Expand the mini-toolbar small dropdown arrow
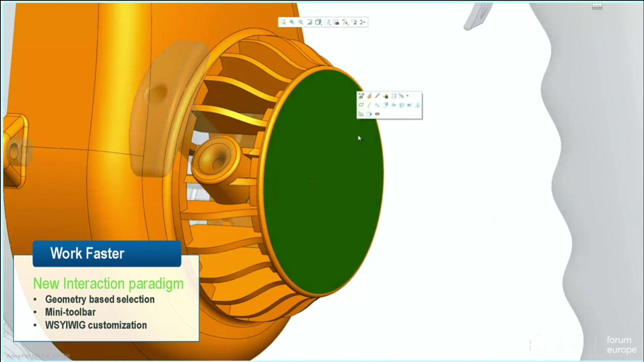Image resolution: width=644 pixels, height=362 pixels. click(408, 96)
